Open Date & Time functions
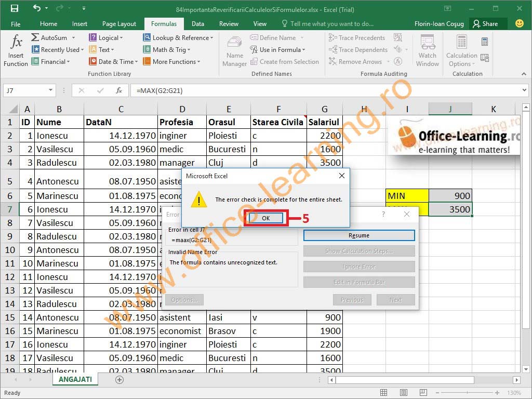The image size is (532, 399). tap(113, 61)
